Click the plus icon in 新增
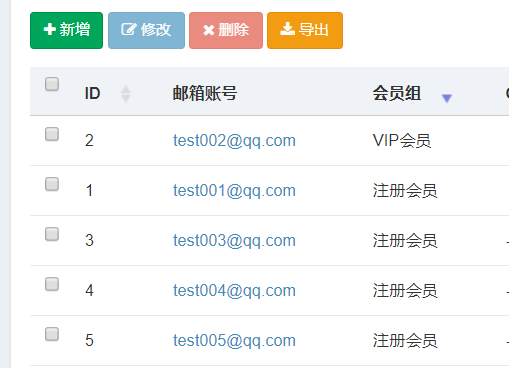 (49, 29)
